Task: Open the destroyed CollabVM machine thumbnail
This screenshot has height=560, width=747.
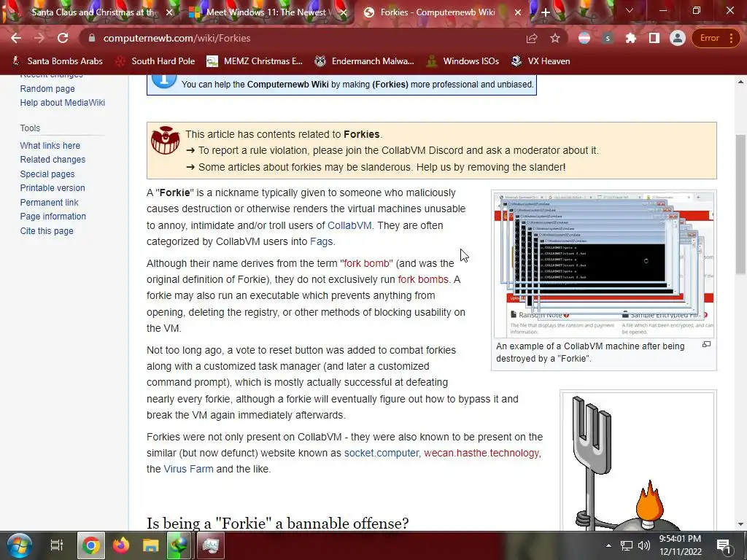Action: pos(603,264)
